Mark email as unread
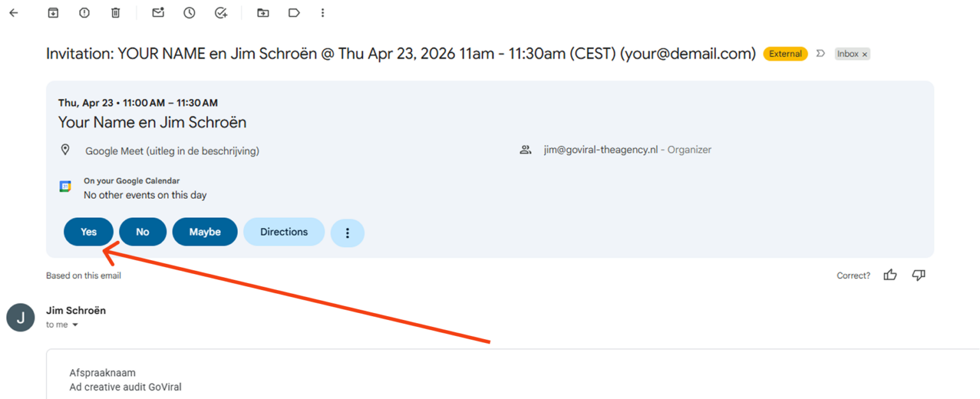This screenshot has height=399, width=980. click(158, 13)
